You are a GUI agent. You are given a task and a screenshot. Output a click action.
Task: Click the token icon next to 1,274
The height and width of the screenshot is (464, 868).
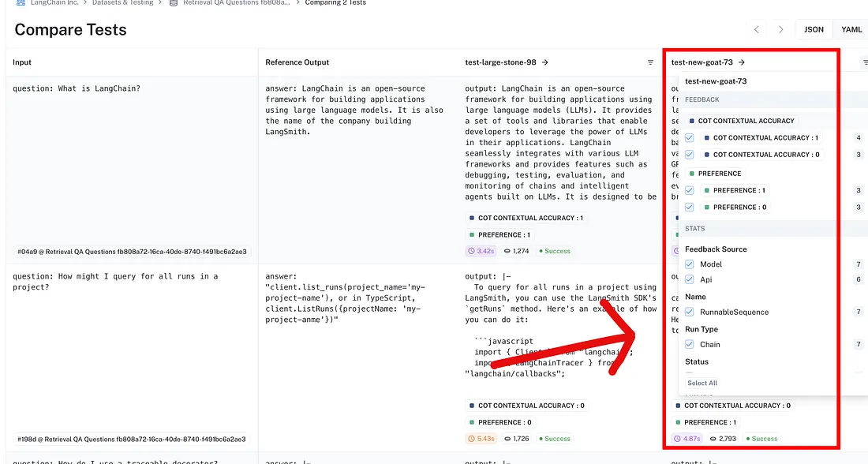click(507, 251)
